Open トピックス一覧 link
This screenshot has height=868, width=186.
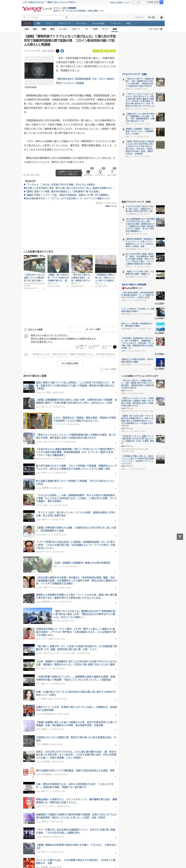[x=155, y=29]
